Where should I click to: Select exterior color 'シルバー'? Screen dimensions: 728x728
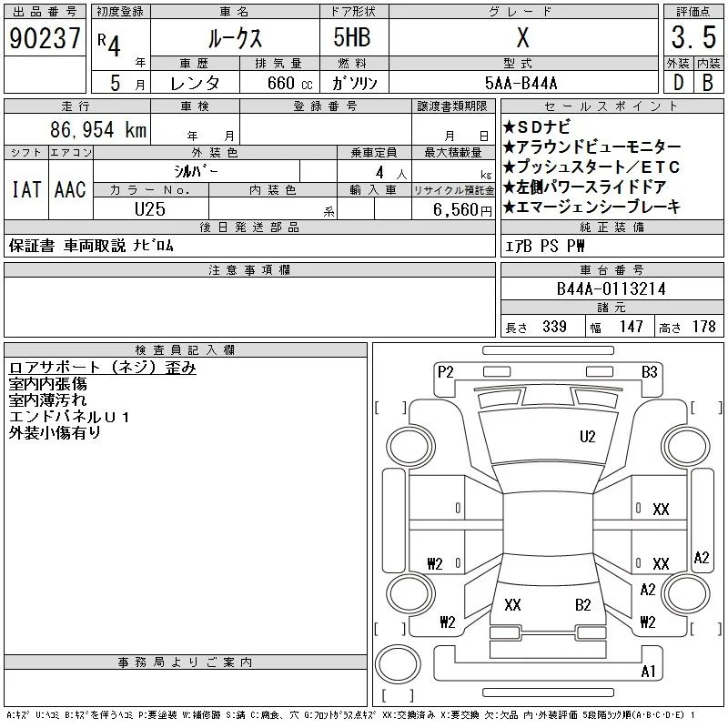pyautogui.click(x=196, y=171)
